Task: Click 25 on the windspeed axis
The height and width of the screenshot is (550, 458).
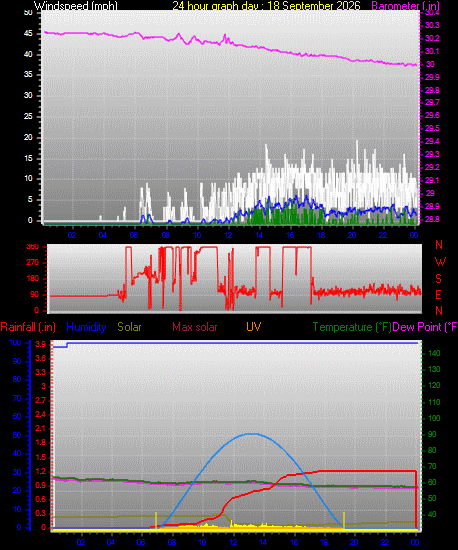Action: click(x=28, y=116)
